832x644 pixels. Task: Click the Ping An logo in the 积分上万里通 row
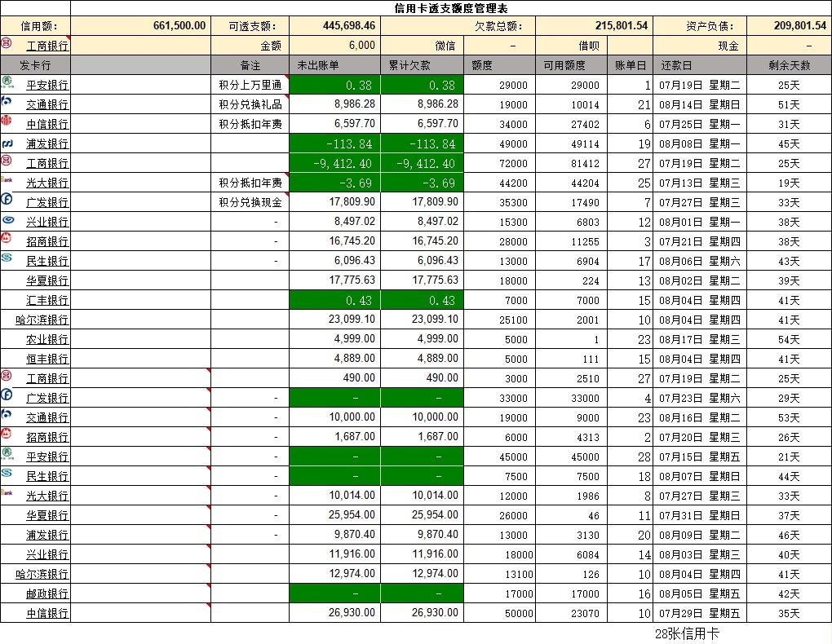[7, 82]
